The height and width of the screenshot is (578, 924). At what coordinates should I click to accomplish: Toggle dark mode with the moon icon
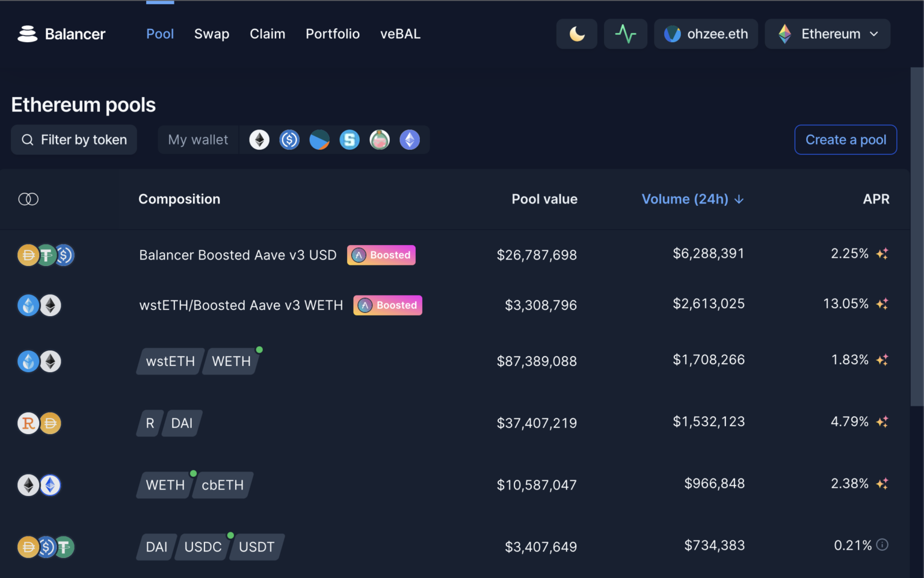coord(576,34)
